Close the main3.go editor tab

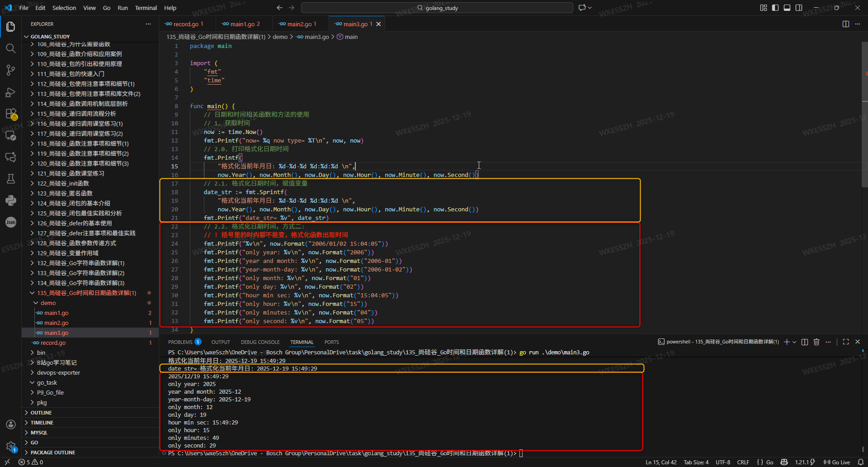[x=379, y=24]
